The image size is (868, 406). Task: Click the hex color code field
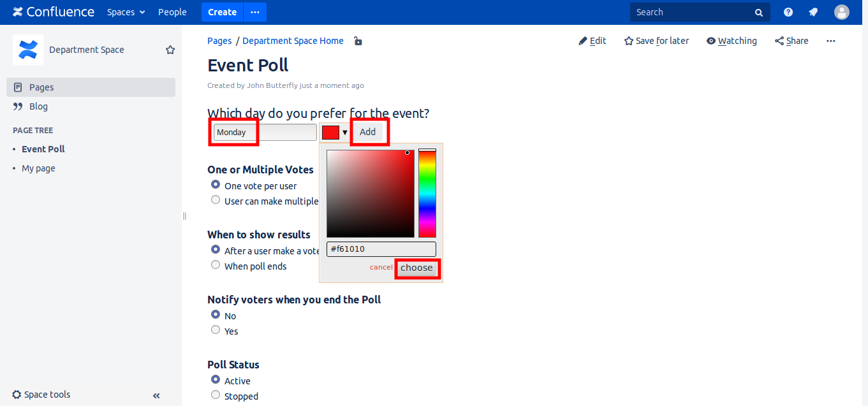click(381, 249)
